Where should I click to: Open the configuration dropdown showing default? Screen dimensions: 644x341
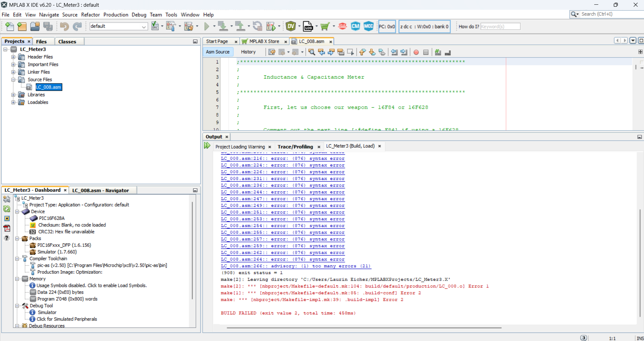[118, 26]
